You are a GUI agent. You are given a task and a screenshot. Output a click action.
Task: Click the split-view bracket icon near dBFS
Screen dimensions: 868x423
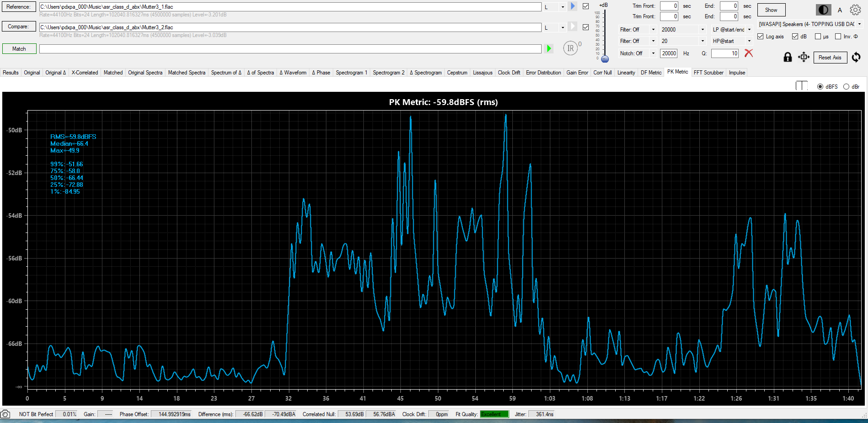coord(802,86)
